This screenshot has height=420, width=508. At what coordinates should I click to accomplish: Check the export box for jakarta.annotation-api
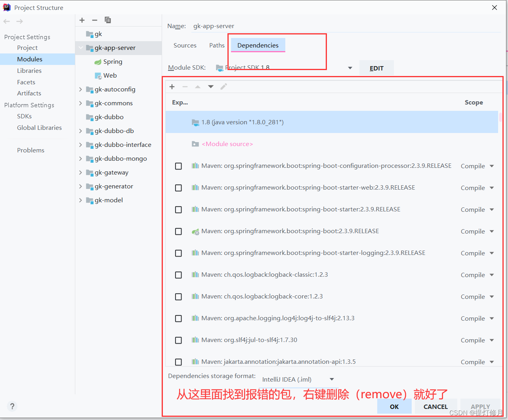[x=178, y=362]
